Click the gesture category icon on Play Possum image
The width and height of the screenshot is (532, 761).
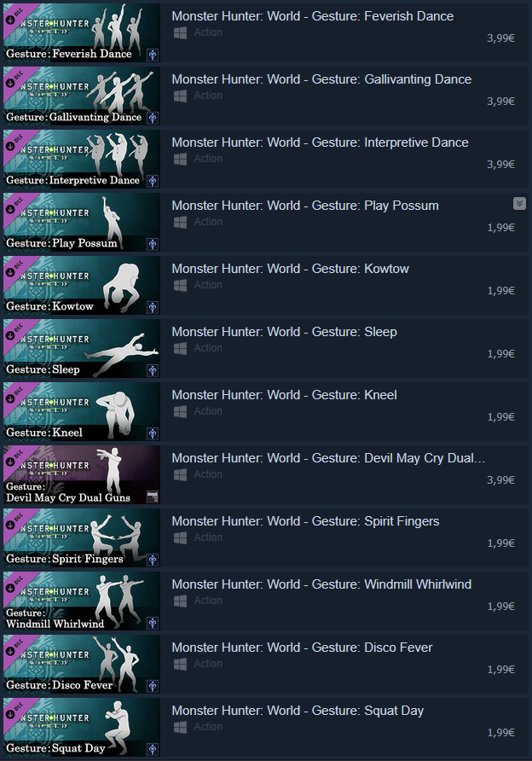153,244
